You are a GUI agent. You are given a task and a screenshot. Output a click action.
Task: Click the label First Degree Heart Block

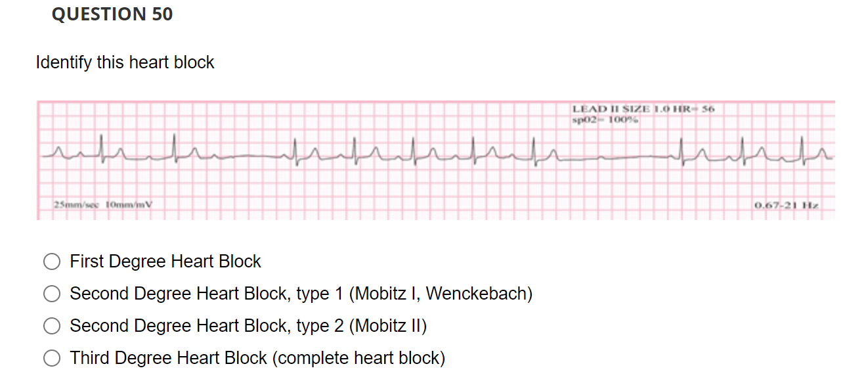(165, 261)
